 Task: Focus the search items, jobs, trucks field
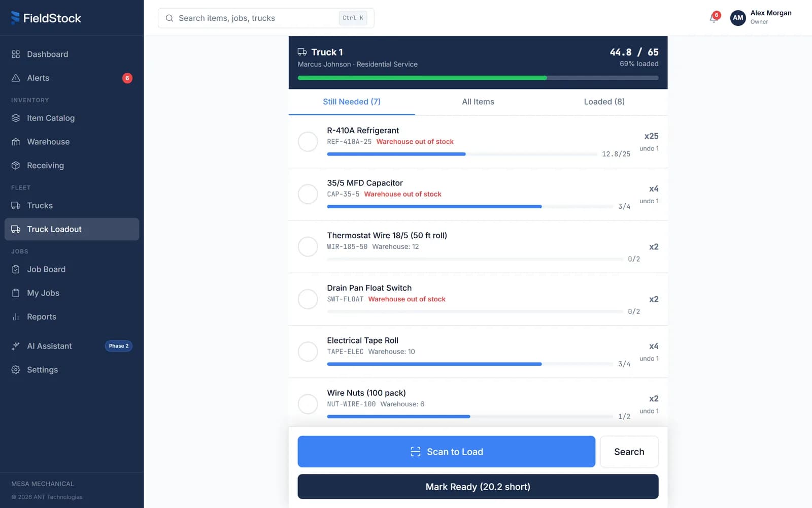tap(266, 18)
